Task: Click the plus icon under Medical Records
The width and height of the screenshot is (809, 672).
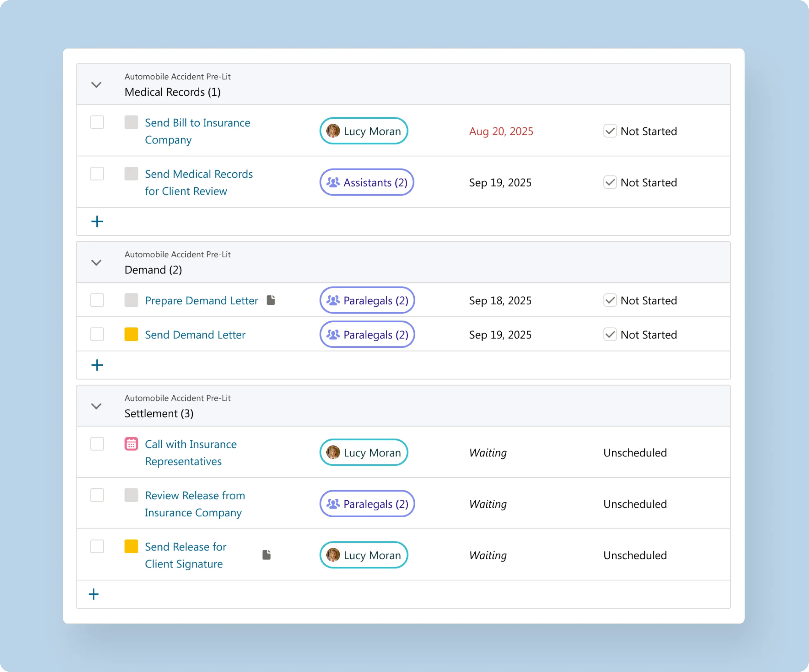Action: click(97, 221)
